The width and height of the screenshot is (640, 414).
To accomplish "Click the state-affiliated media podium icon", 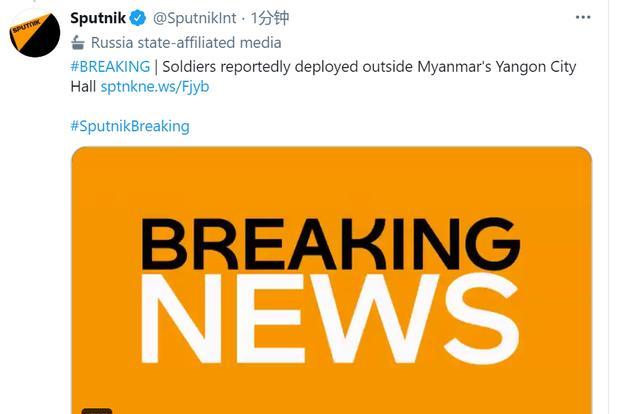I will click(78, 43).
